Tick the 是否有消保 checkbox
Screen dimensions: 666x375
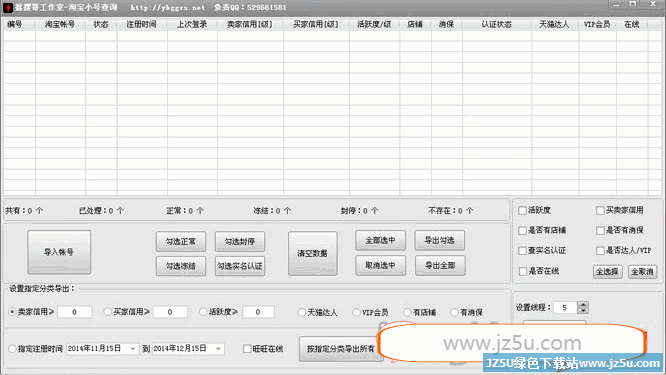(x=600, y=231)
